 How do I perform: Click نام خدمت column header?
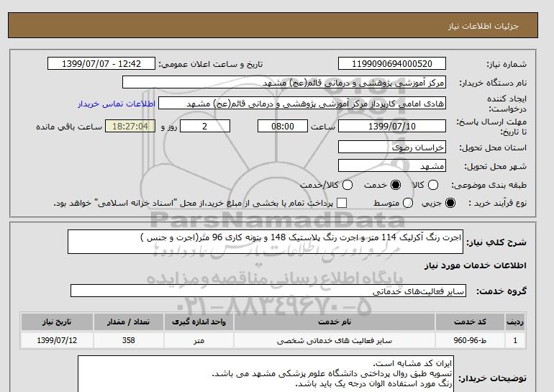click(x=335, y=322)
